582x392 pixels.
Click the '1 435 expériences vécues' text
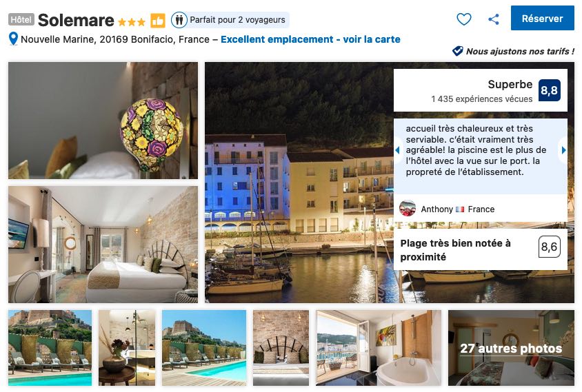[x=481, y=99]
